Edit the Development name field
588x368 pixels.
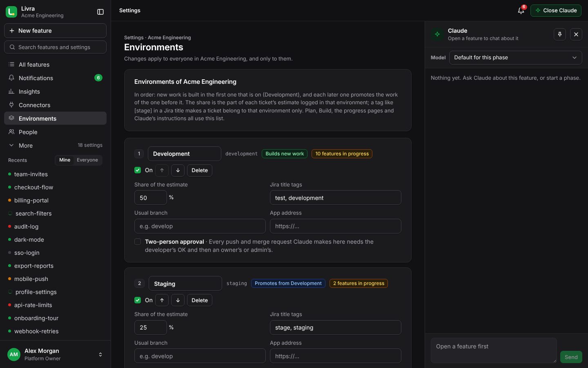point(185,154)
